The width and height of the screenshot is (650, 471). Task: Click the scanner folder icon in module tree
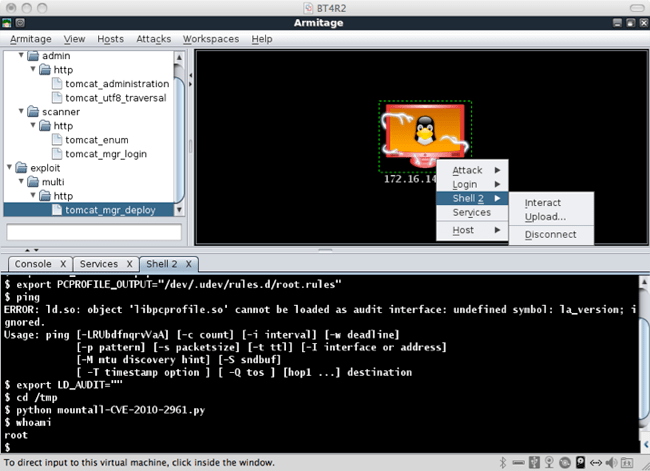coord(33,112)
